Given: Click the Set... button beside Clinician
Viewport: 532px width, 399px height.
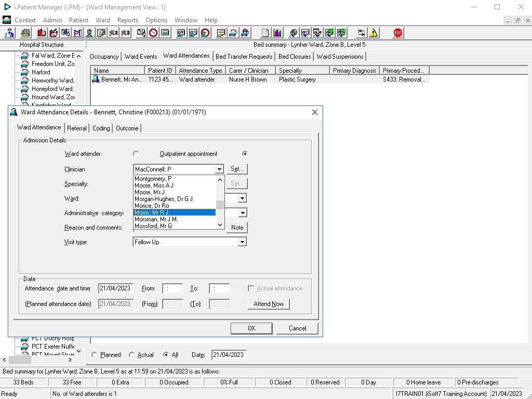Looking at the screenshot, I should [237, 169].
